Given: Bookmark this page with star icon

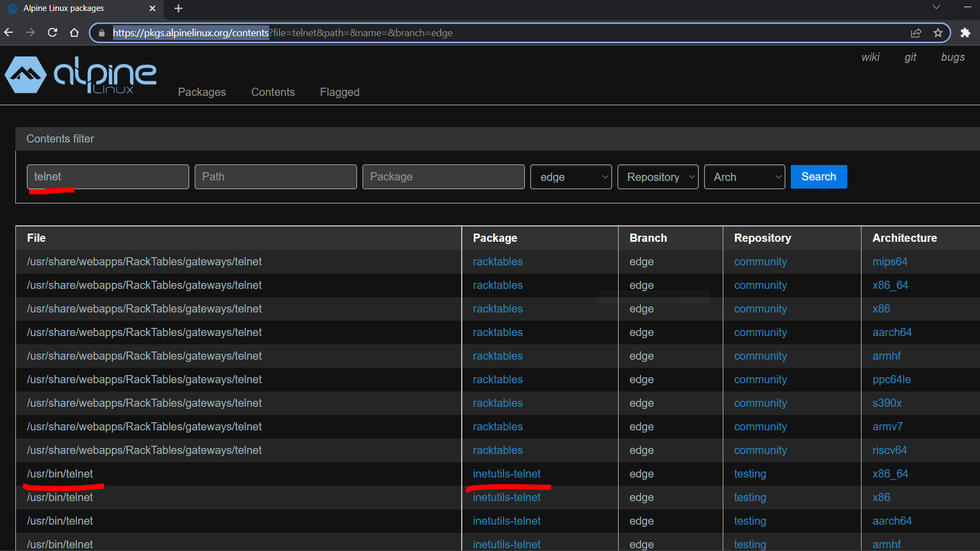Looking at the screenshot, I should click(938, 33).
